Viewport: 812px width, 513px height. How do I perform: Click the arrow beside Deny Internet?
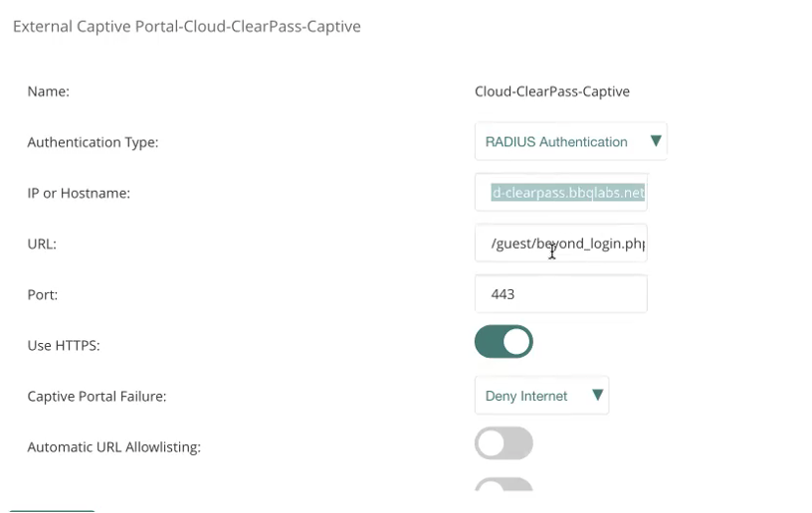597,395
